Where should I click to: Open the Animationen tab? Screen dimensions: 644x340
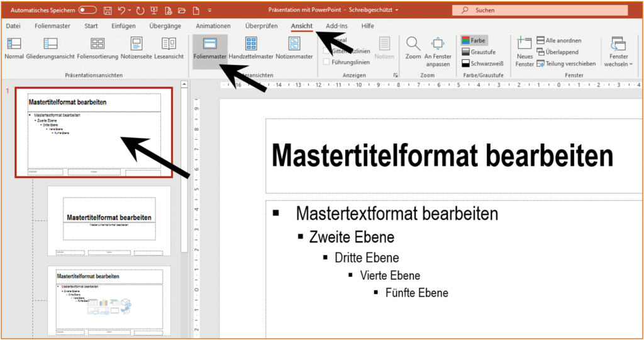point(213,26)
